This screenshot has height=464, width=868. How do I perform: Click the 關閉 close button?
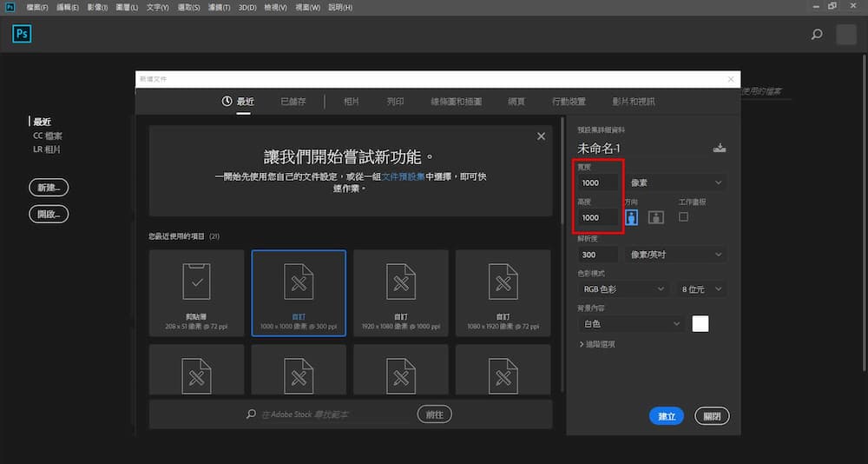[712, 416]
